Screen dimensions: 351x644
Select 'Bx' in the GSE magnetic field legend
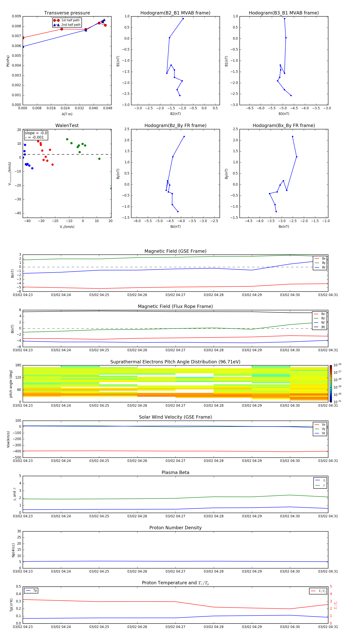click(320, 259)
